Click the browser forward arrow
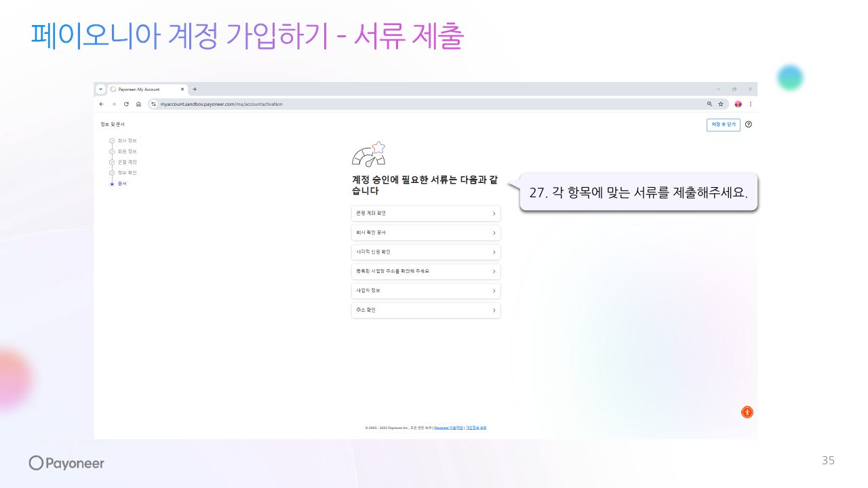 click(114, 104)
